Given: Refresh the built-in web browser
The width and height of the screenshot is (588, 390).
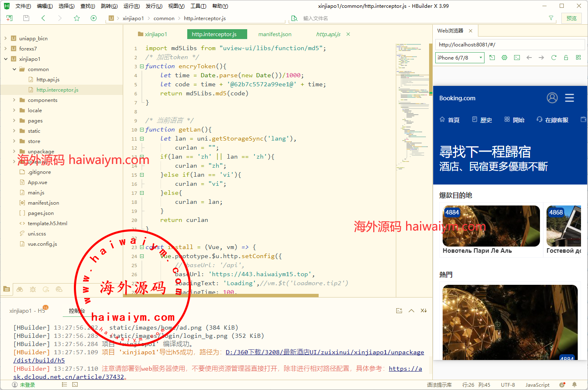Looking at the screenshot, I should 554,58.
